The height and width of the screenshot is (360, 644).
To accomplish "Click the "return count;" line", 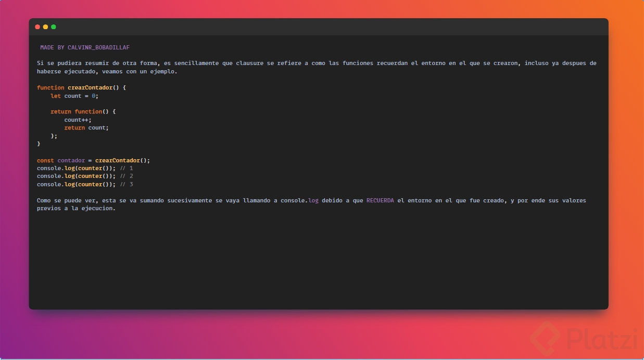I will tap(86, 127).
